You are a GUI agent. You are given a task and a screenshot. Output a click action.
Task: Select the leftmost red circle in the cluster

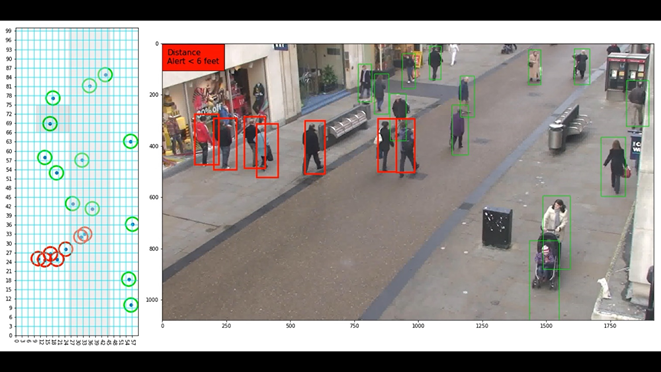tap(38, 258)
